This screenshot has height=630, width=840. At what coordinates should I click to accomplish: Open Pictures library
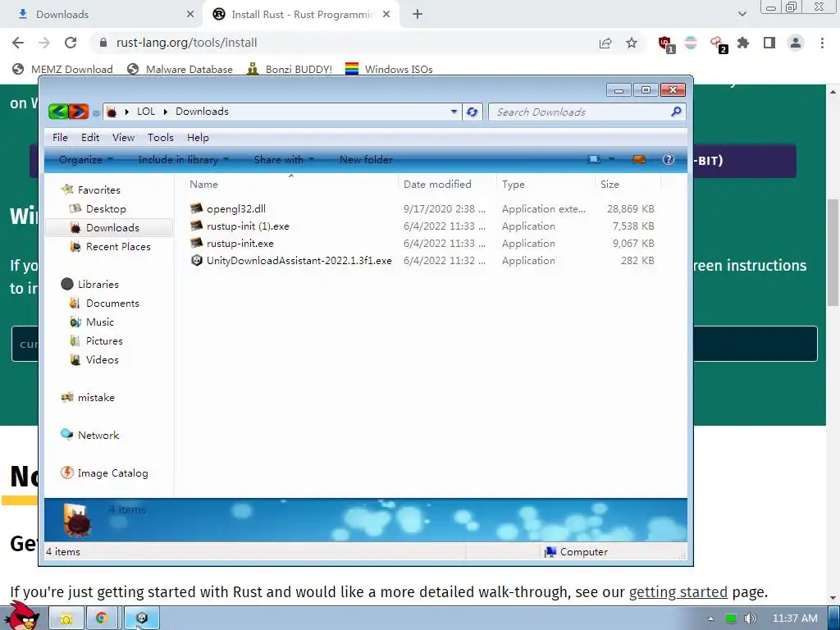point(104,340)
